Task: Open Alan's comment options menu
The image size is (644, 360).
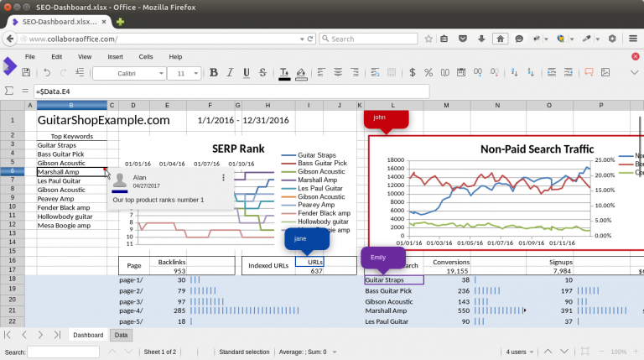Action: pyautogui.click(x=223, y=178)
